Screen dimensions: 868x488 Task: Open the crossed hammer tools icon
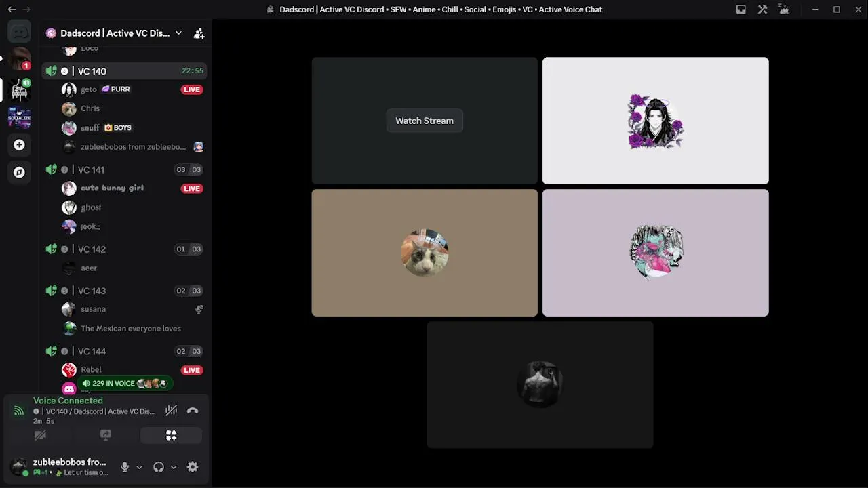pos(763,9)
